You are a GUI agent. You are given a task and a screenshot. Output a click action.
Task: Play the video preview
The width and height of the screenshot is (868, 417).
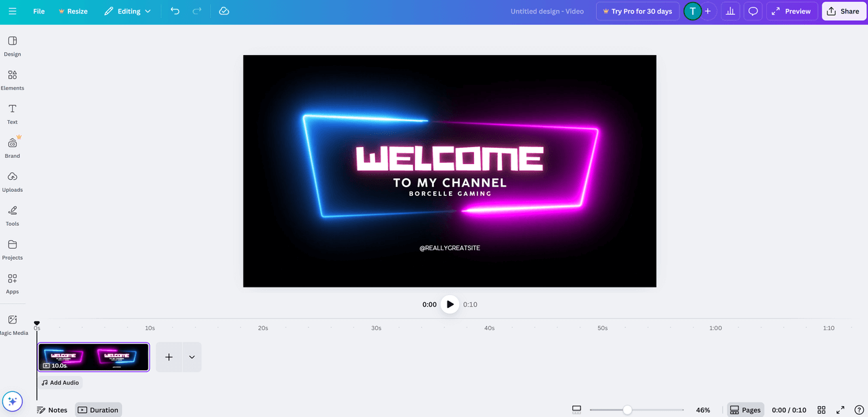(450, 304)
